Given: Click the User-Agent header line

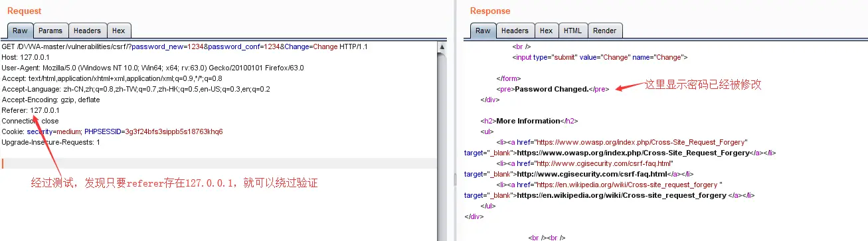Looking at the screenshot, I should tap(153, 68).
